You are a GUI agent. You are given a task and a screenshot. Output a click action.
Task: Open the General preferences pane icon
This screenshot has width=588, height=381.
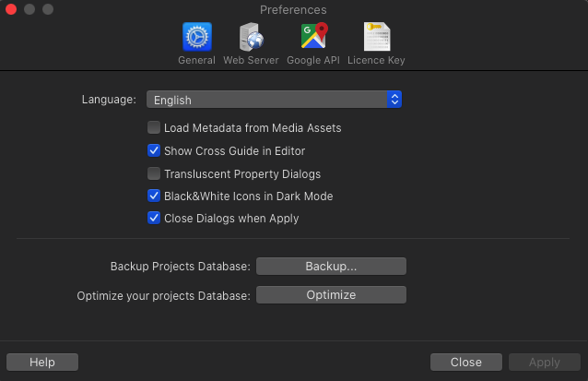coord(196,37)
